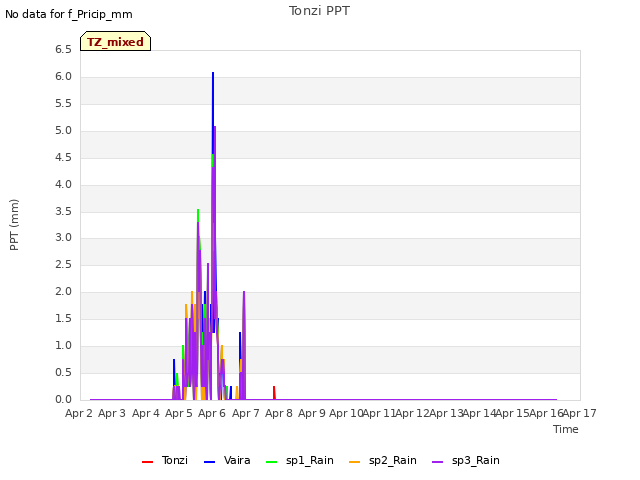Image resolution: width=640 pixels, height=480 pixels.
Task: Click the blue Vaira peak near 6.0 mm
Action: point(213,73)
